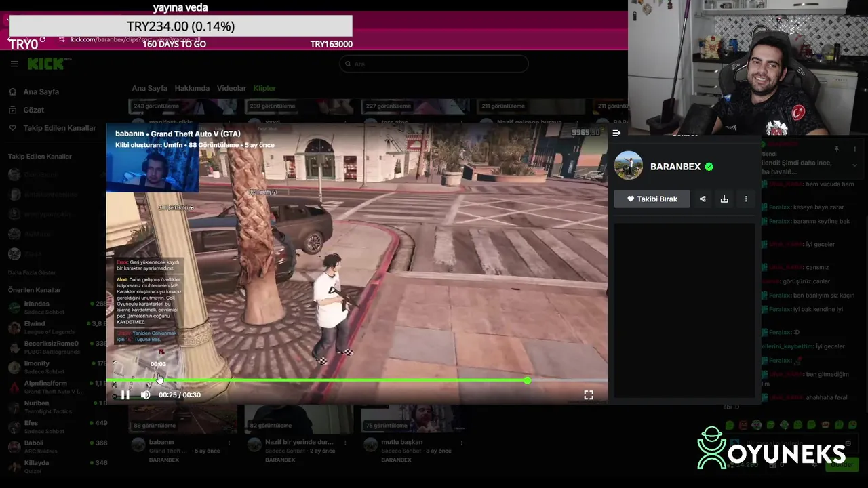Screen dimensions: 868x488
Task: Switch to channel Ana Sayfa tab
Action: point(149,88)
